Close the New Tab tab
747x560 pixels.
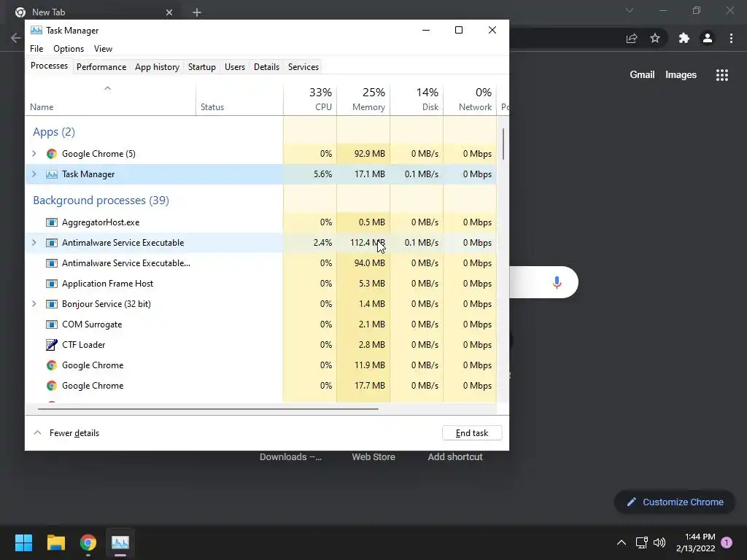tap(169, 12)
